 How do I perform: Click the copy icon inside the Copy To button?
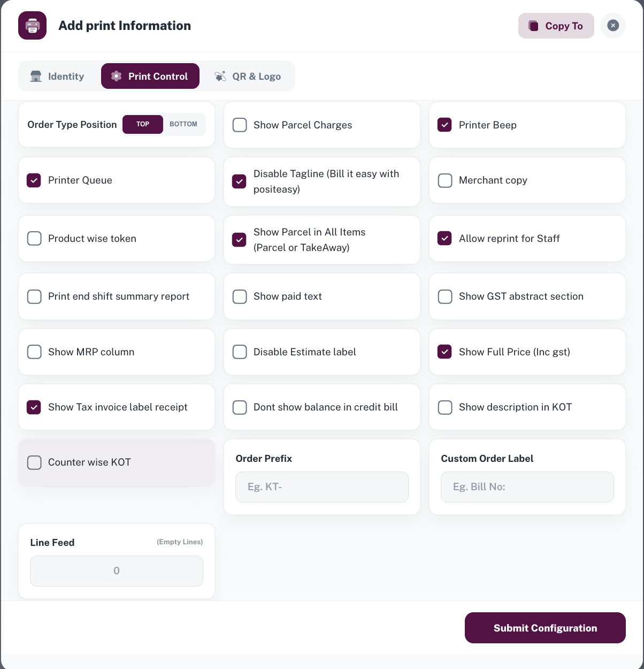533,26
